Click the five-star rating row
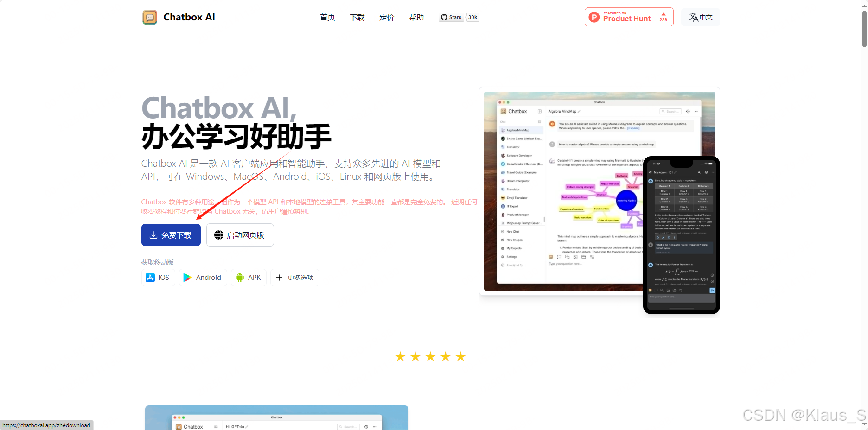The width and height of the screenshot is (868, 430). tap(430, 356)
